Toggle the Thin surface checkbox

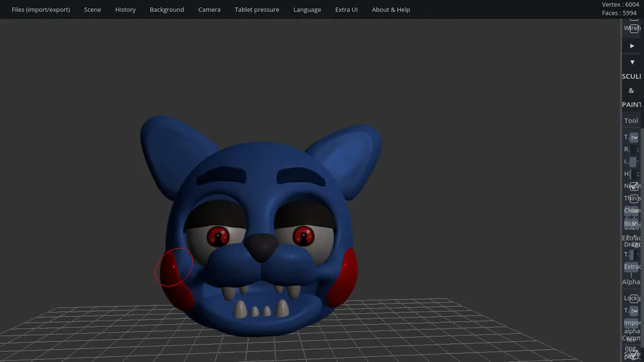coord(634,199)
